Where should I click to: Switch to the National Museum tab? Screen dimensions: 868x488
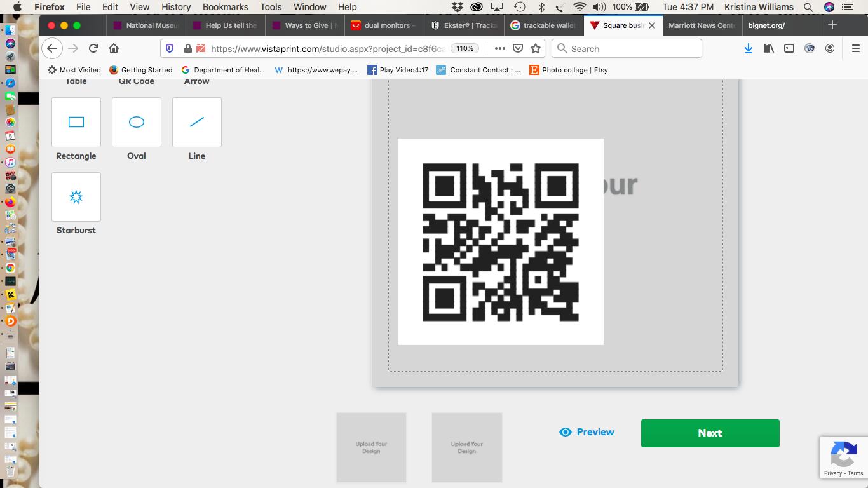click(146, 25)
